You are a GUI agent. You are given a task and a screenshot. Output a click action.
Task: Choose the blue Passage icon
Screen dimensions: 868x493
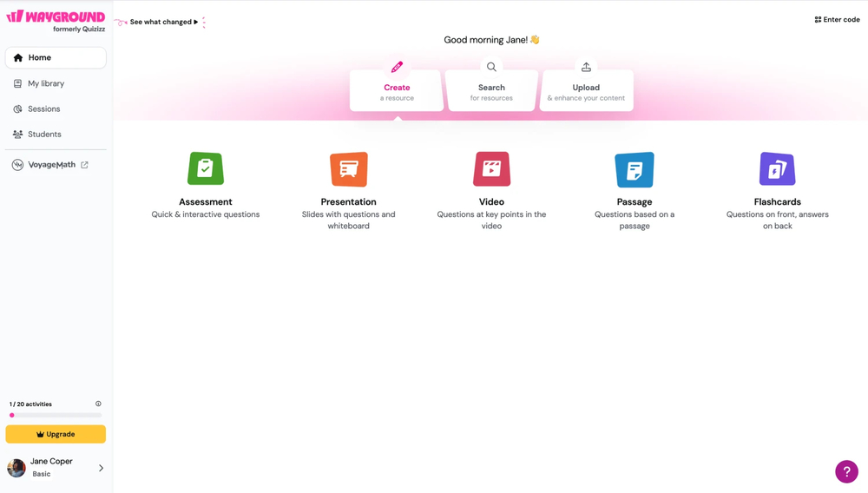[635, 169]
